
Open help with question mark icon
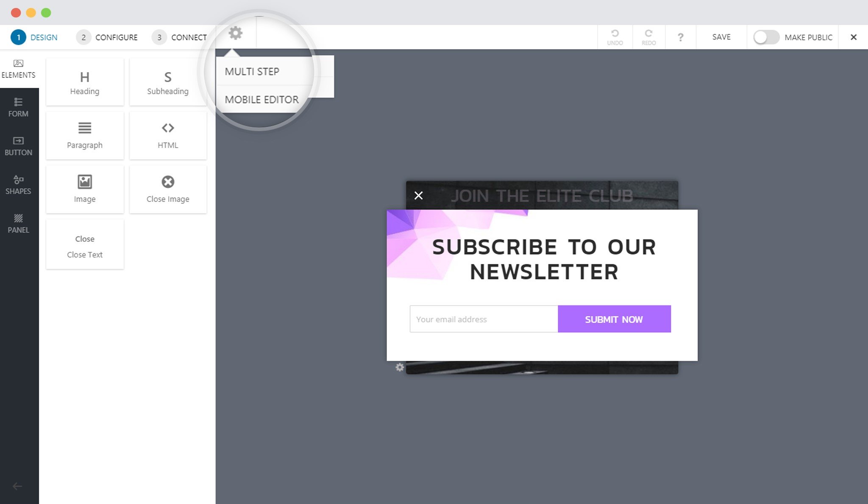[x=681, y=37]
